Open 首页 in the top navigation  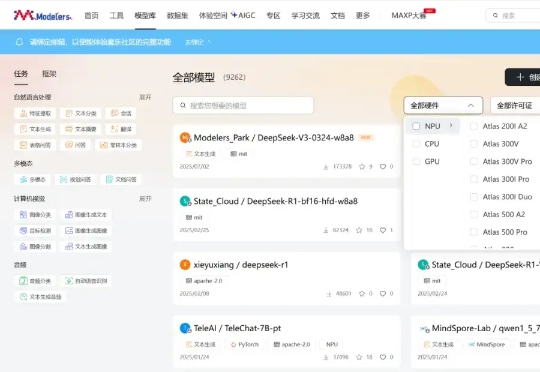coord(91,16)
